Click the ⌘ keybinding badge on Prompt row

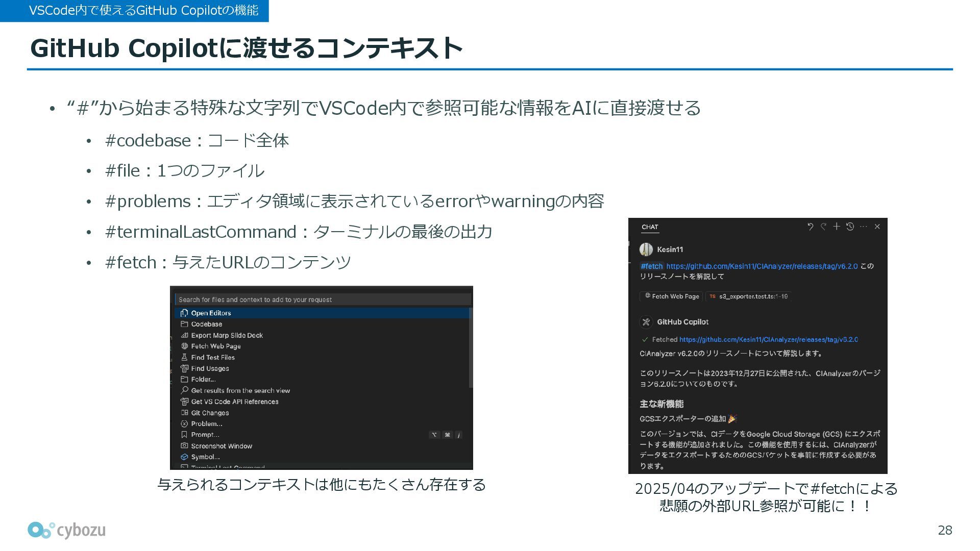click(448, 435)
